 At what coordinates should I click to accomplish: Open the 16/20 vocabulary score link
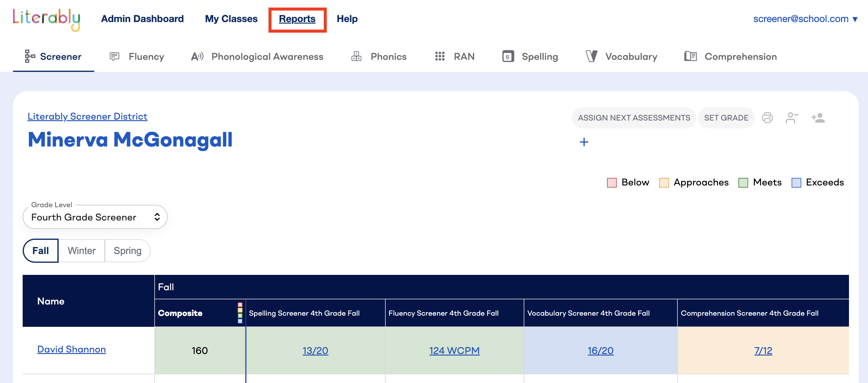[600, 351]
